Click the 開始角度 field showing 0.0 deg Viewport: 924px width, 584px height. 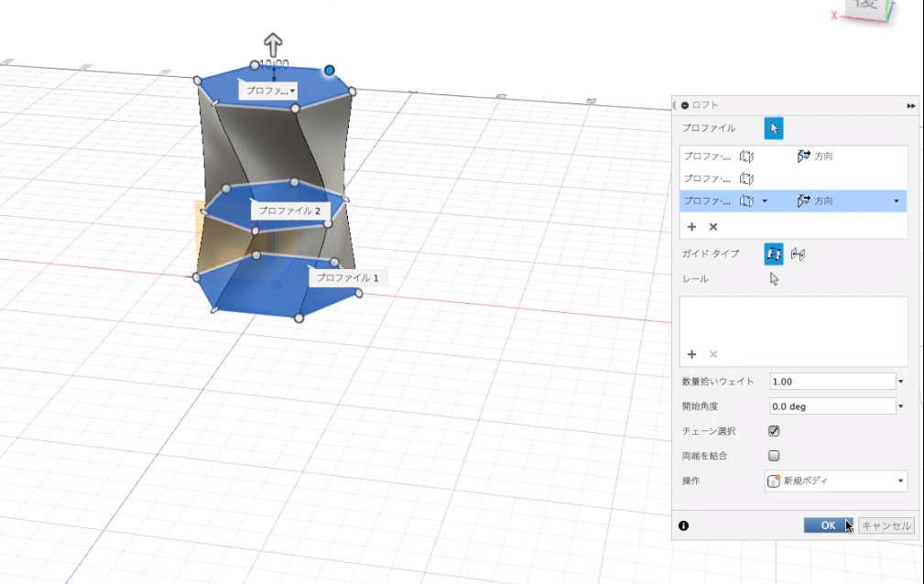coord(832,406)
